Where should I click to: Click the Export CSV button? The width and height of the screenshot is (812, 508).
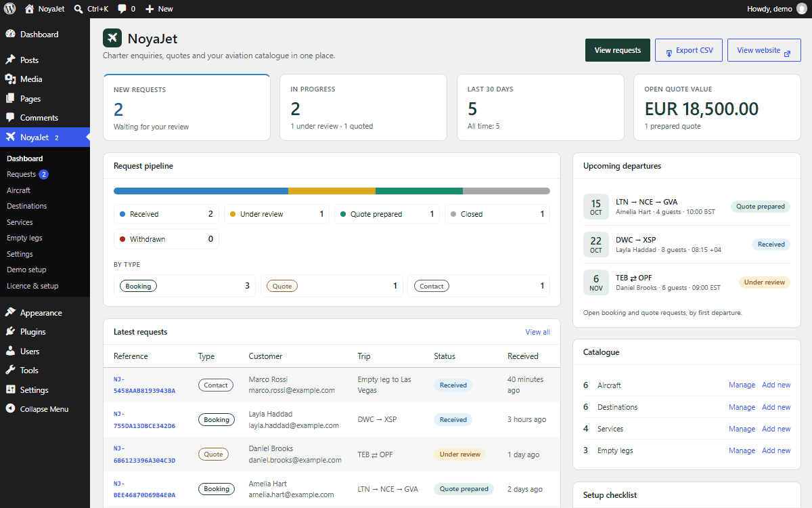point(689,50)
